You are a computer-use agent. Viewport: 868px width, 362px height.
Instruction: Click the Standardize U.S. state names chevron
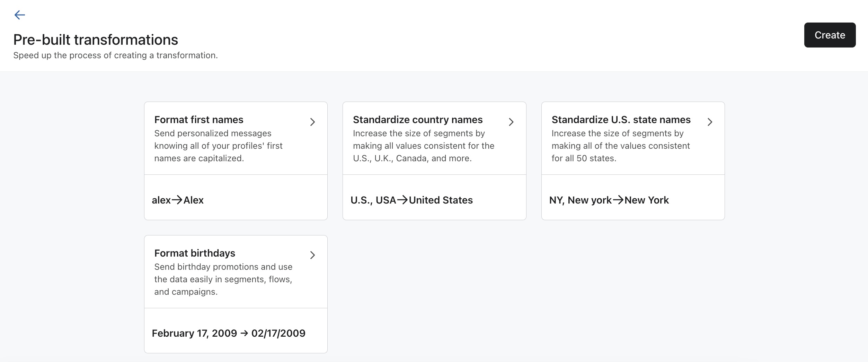click(710, 122)
